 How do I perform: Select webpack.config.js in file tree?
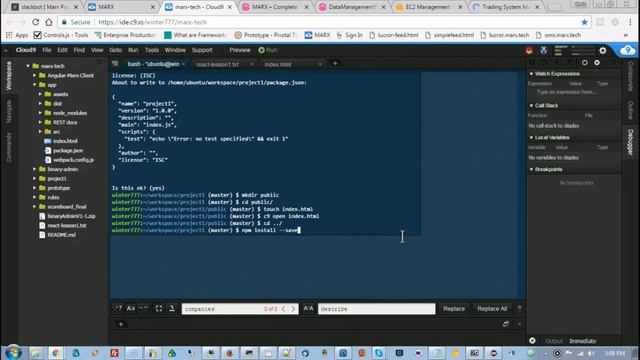coord(73,160)
